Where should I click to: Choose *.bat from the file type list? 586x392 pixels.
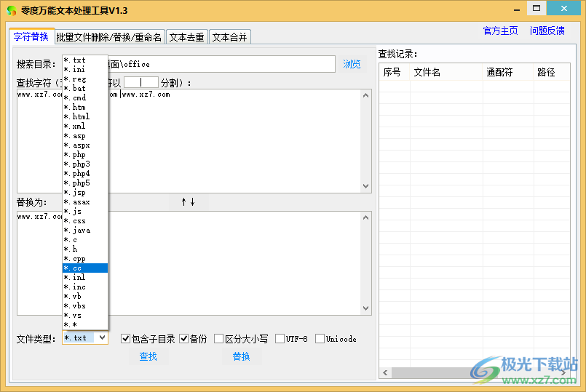click(x=85, y=88)
